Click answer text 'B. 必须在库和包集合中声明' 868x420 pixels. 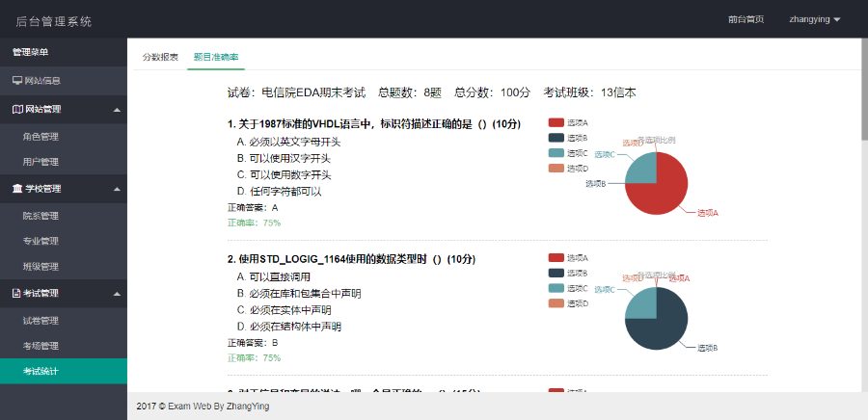pos(299,294)
